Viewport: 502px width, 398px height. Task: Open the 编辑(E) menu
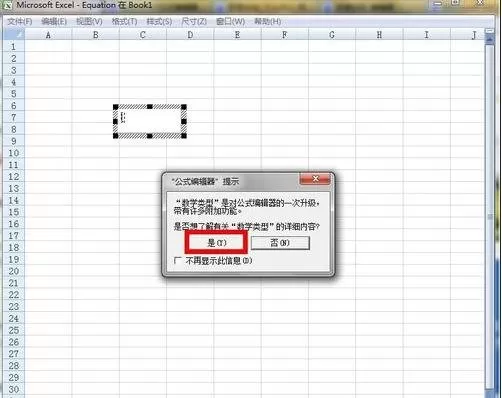[x=54, y=22]
